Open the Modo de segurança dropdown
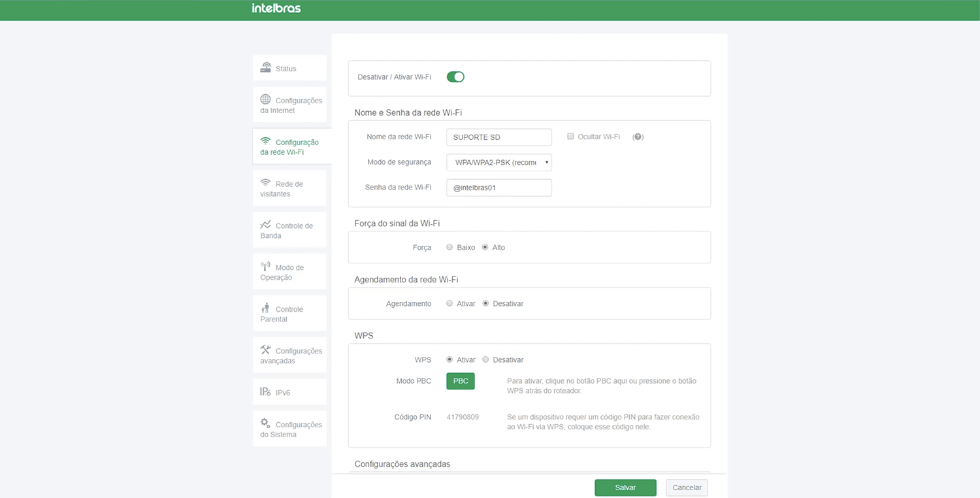Screen dimensions: 980x498 [x=499, y=162]
